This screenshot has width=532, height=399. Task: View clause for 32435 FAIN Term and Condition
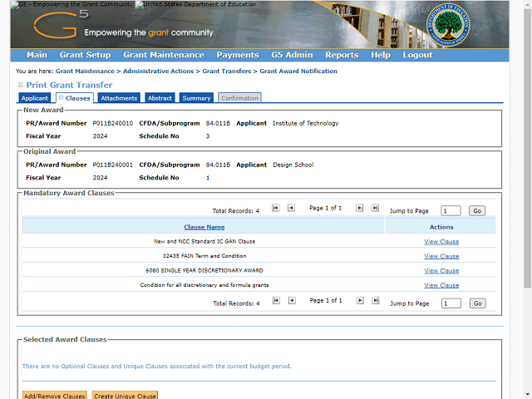pyautogui.click(x=441, y=256)
